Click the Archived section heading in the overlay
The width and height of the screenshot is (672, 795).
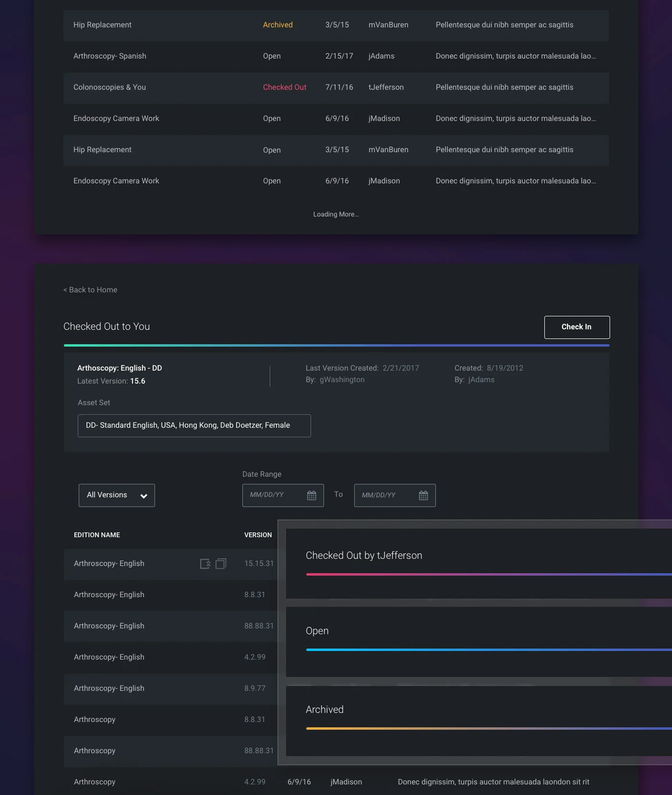point(324,710)
